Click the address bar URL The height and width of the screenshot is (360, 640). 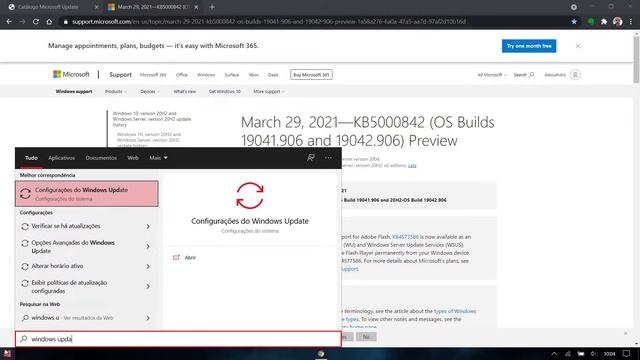[x=269, y=22]
